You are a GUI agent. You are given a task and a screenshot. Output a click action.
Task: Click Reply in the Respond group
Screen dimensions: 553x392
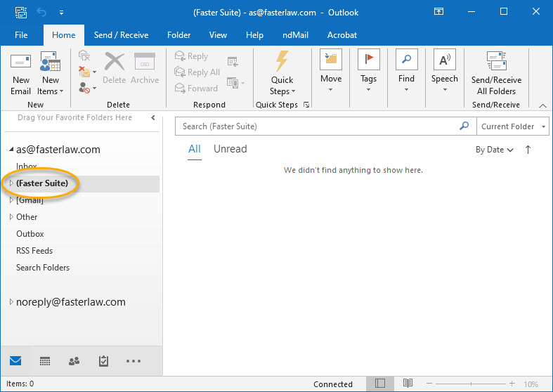click(192, 56)
